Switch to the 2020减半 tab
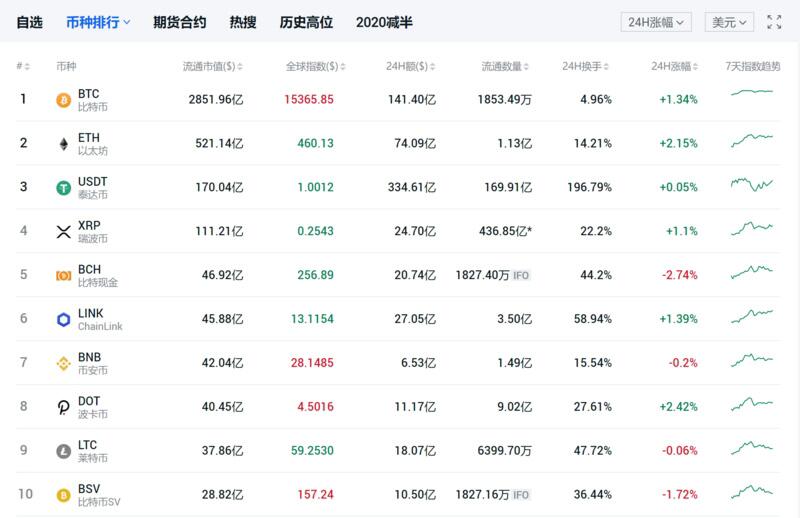 click(x=384, y=22)
